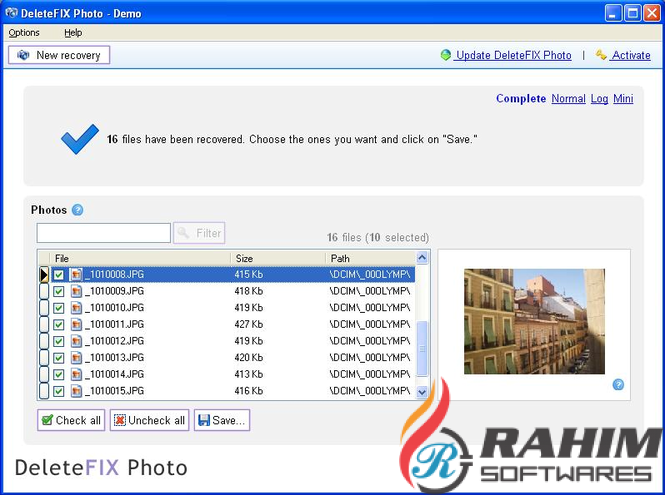The image size is (665, 495).
Task: Click the 416 Kb size cell
Action: (x=249, y=391)
